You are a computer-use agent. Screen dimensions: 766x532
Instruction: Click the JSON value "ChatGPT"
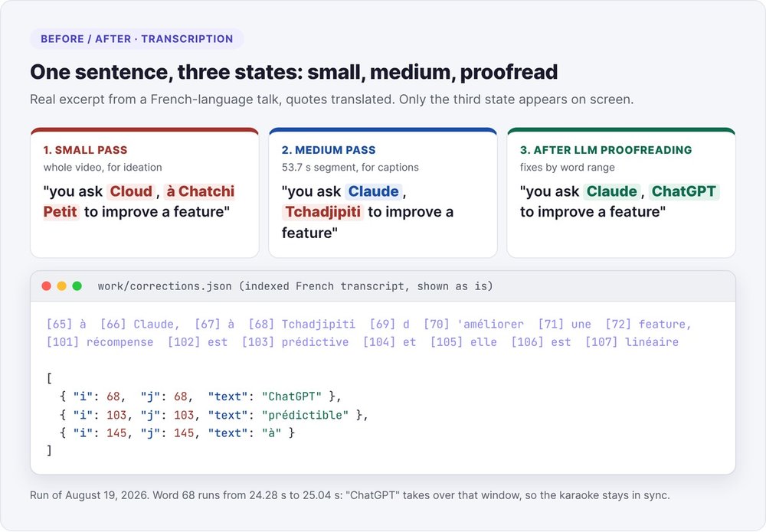(292, 397)
